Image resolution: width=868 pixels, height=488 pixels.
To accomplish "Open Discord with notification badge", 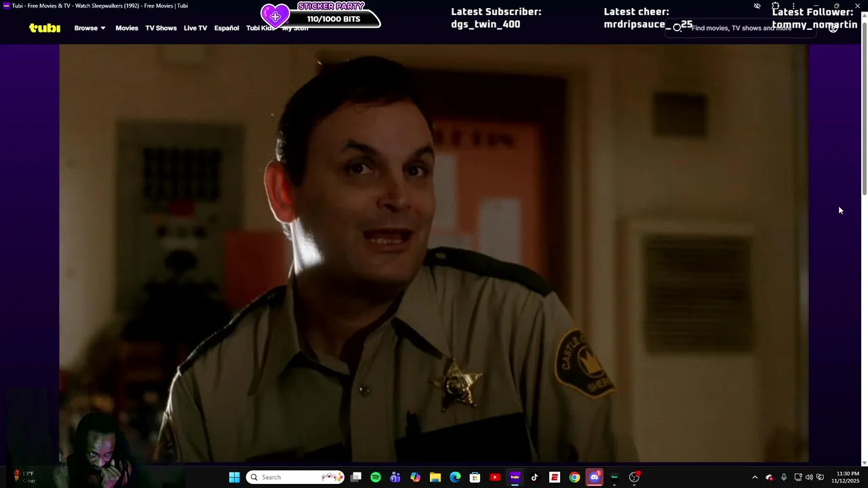I will point(595,477).
